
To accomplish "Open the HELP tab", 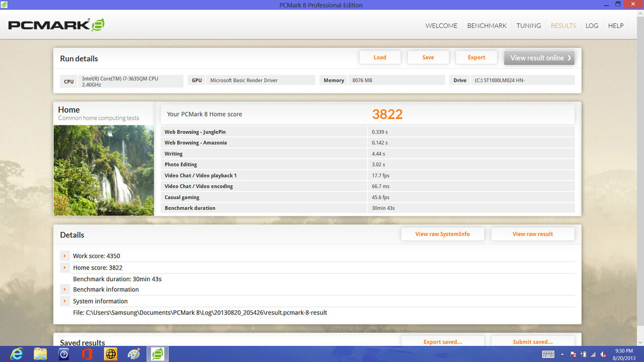I will (616, 25).
